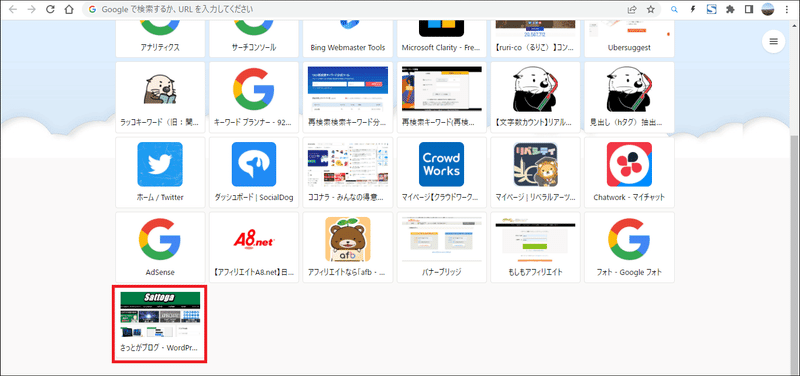
Task: Open the Chatwork マイチャット tile
Action: pyautogui.click(x=629, y=172)
